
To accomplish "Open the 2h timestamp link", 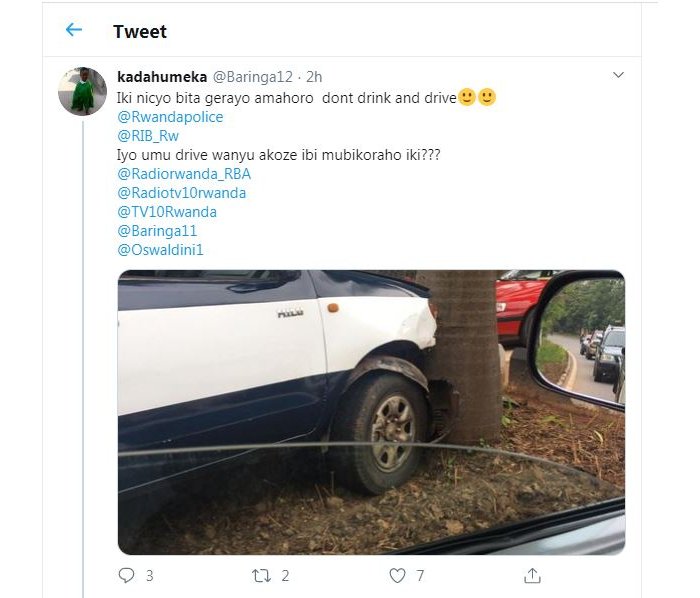I will (314, 77).
